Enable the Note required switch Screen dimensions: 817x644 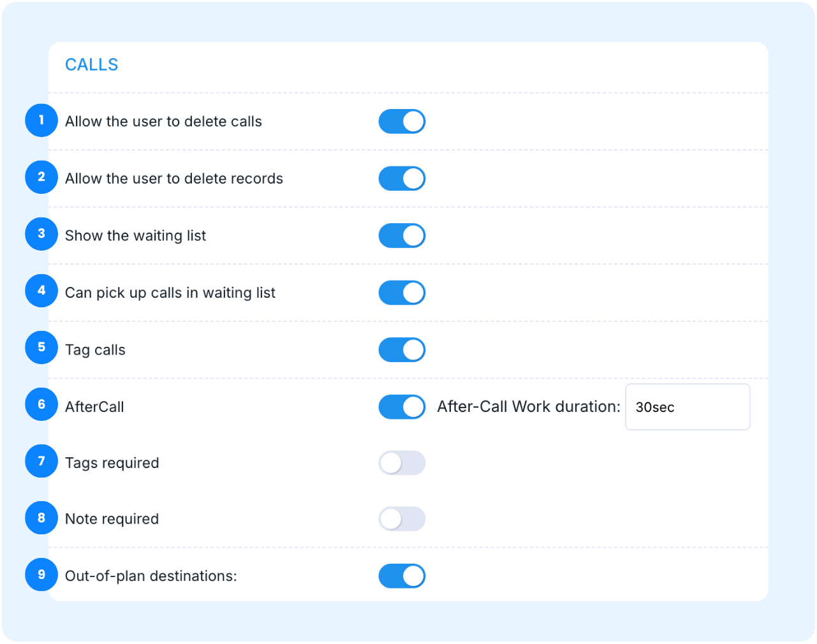pos(402,519)
